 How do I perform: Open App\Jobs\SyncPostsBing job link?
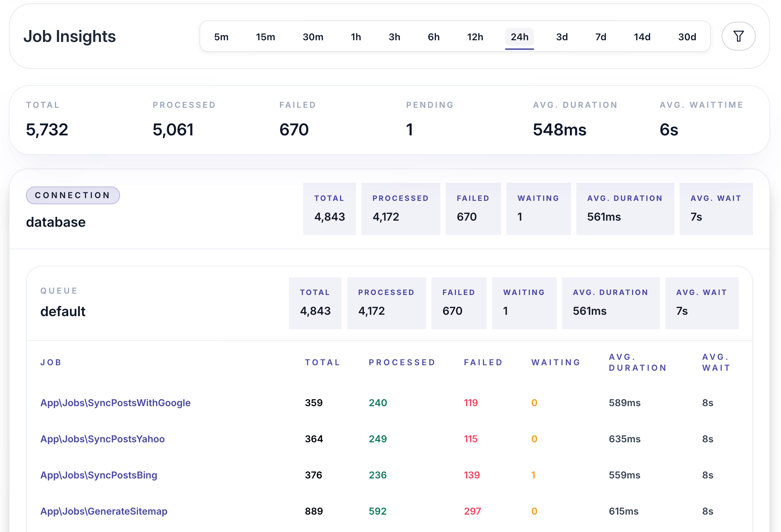(x=99, y=475)
